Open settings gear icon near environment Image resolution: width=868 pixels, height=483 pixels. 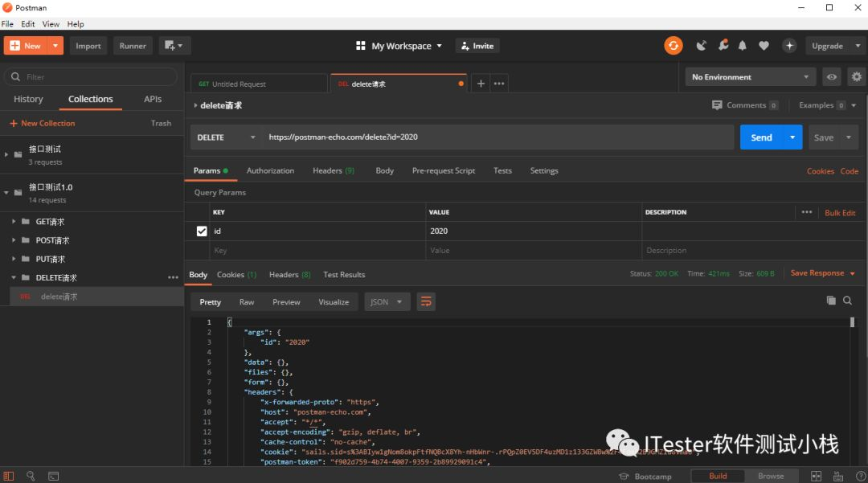pyautogui.click(x=857, y=77)
